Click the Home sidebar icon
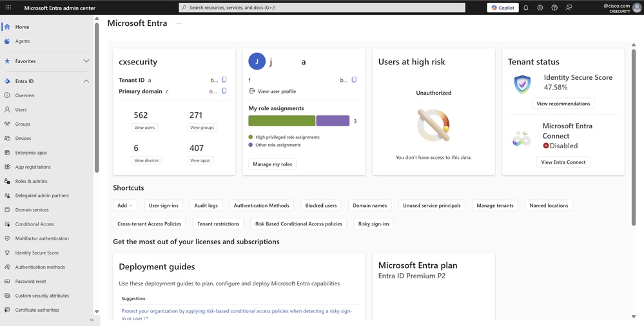 7,26
